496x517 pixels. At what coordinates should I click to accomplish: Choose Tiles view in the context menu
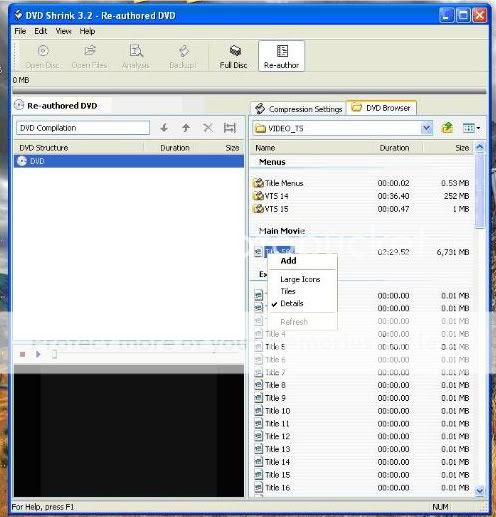288,291
